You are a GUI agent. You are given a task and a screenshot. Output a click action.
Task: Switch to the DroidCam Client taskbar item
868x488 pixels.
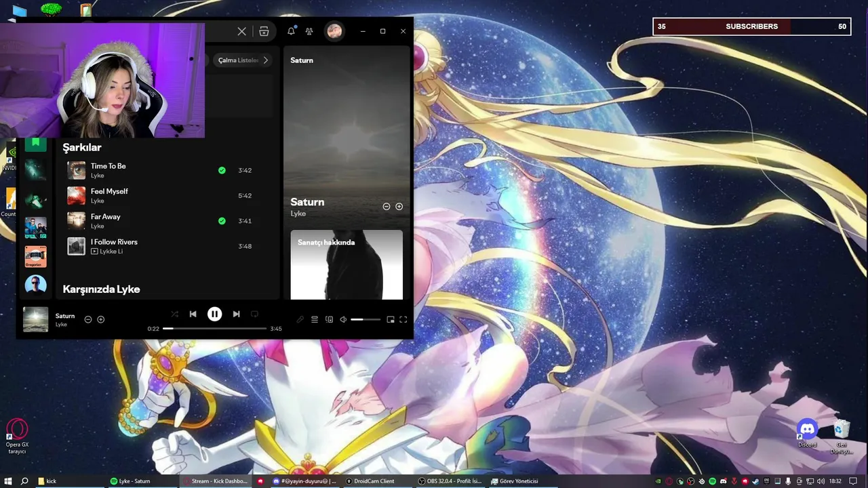coord(377,481)
